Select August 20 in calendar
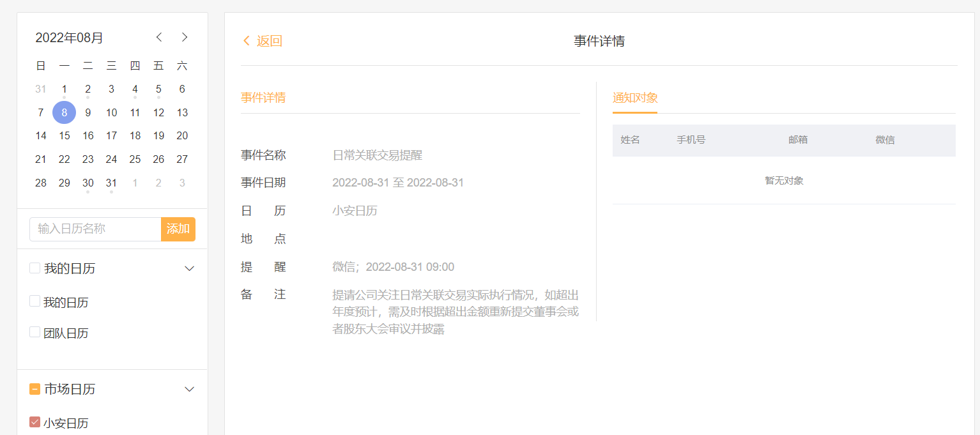The image size is (980, 435). (x=182, y=135)
